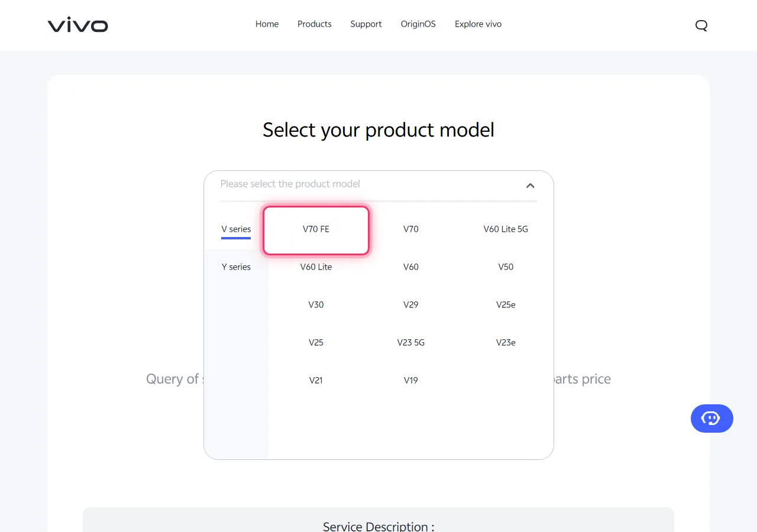Switch to the V series tab
Viewport: 757px width, 532px height.
tap(236, 229)
